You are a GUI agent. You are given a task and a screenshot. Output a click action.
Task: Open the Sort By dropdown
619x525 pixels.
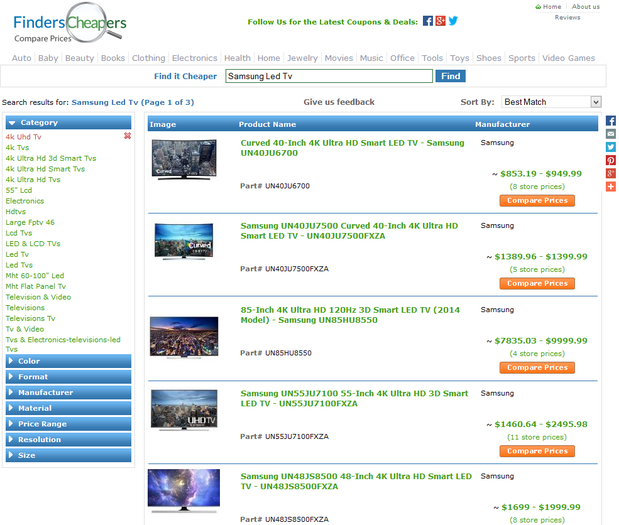coord(551,102)
